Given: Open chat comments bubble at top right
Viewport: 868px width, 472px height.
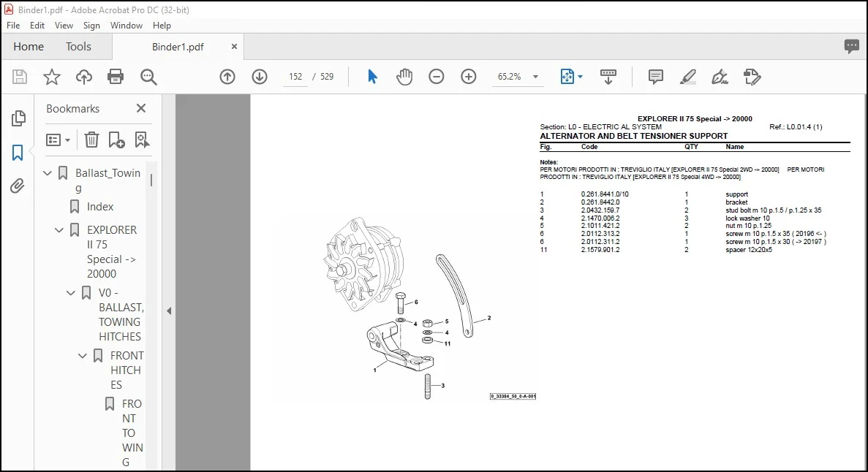Looking at the screenshot, I should point(851,46).
